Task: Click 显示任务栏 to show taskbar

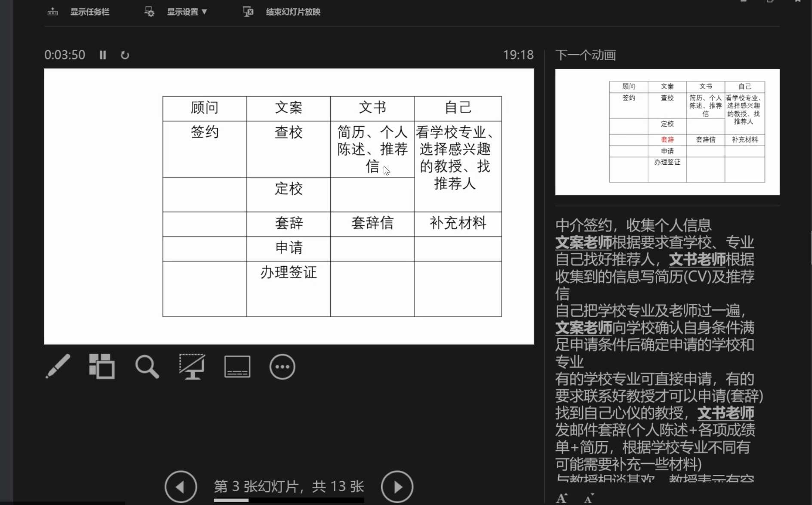Action: click(89, 12)
